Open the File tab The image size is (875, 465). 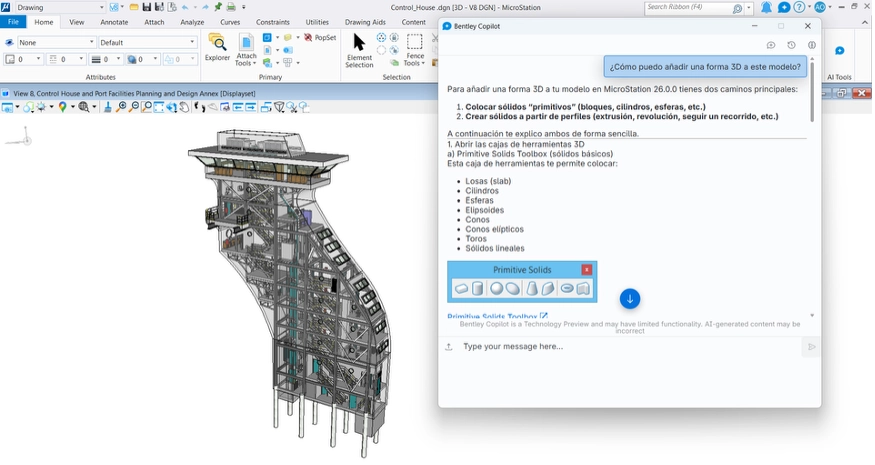click(x=13, y=22)
